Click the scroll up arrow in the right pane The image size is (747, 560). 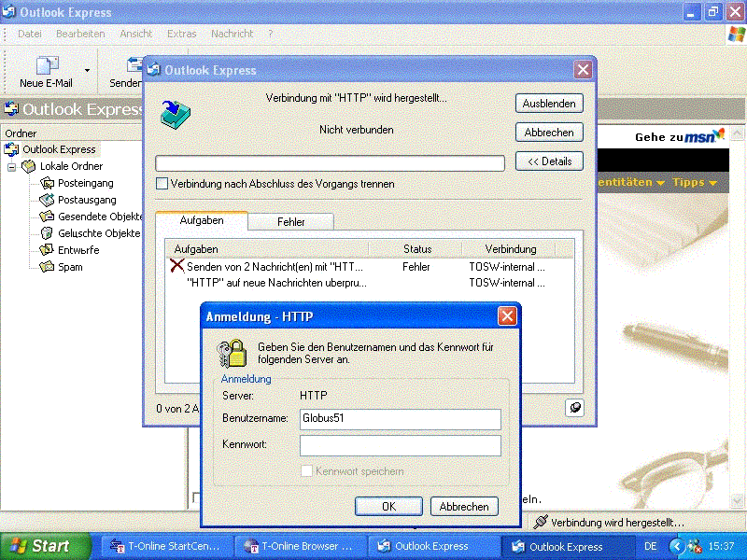coord(737,133)
